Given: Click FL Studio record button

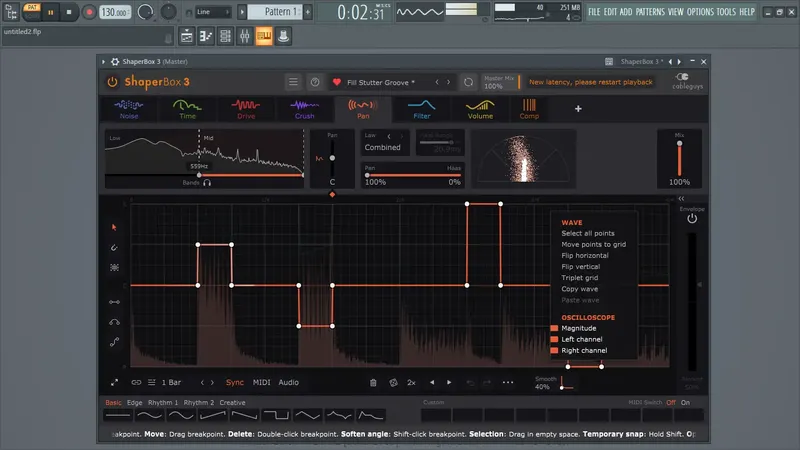Looking at the screenshot, I should (x=89, y=12).
